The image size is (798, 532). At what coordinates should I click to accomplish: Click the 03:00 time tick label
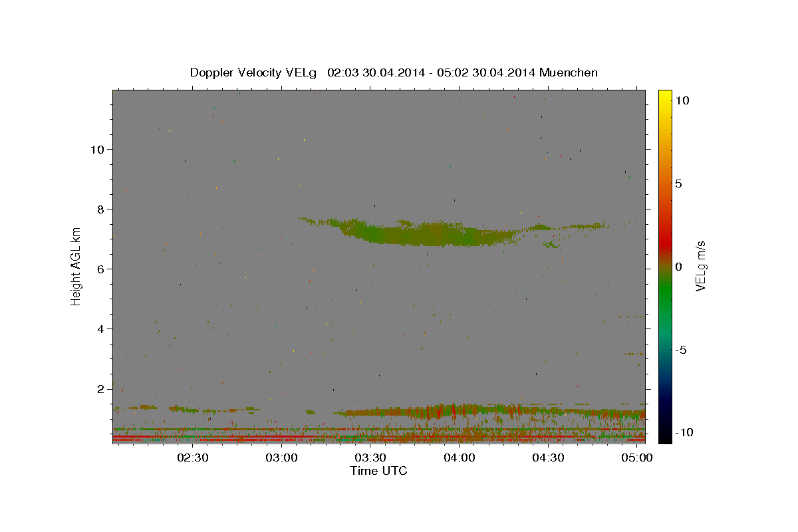coord(281,458)
